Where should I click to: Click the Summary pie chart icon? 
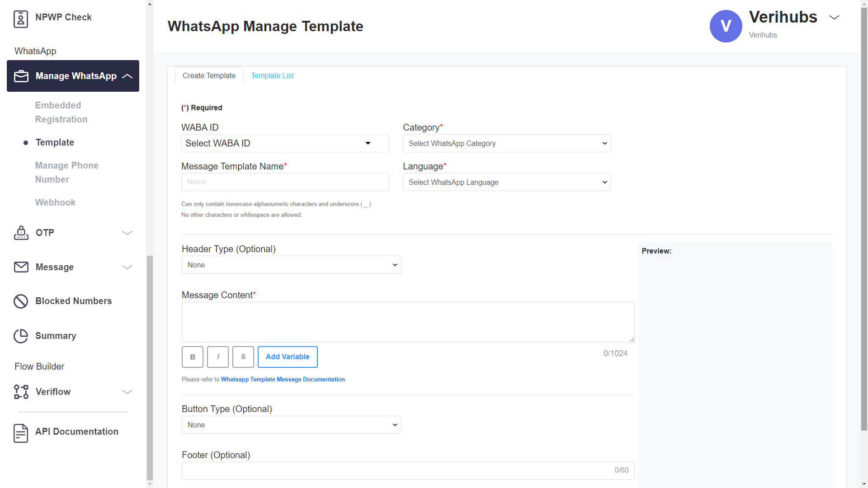(21, 336)
